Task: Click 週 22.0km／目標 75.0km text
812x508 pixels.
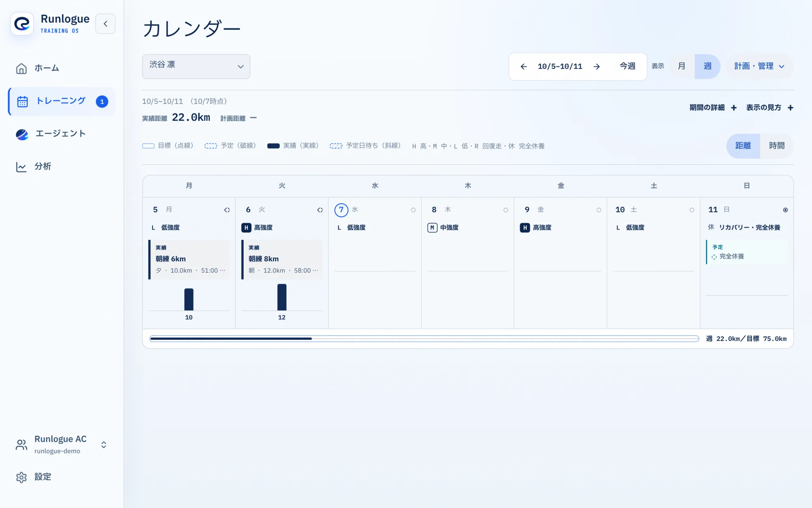Action: (x=746, y=339)
